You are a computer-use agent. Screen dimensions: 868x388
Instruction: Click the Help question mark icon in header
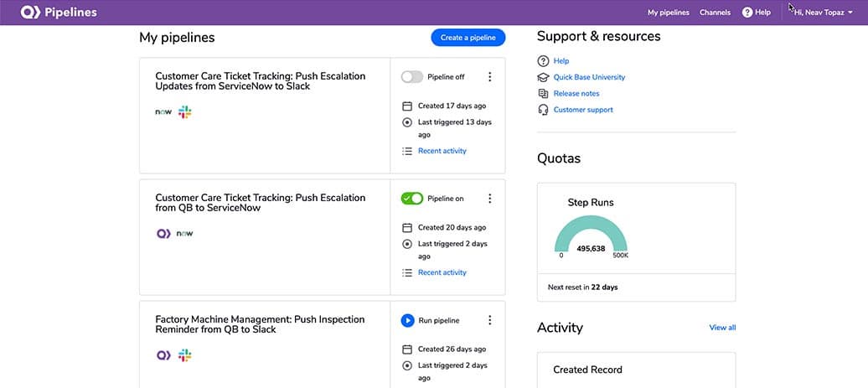pos(747,13)
